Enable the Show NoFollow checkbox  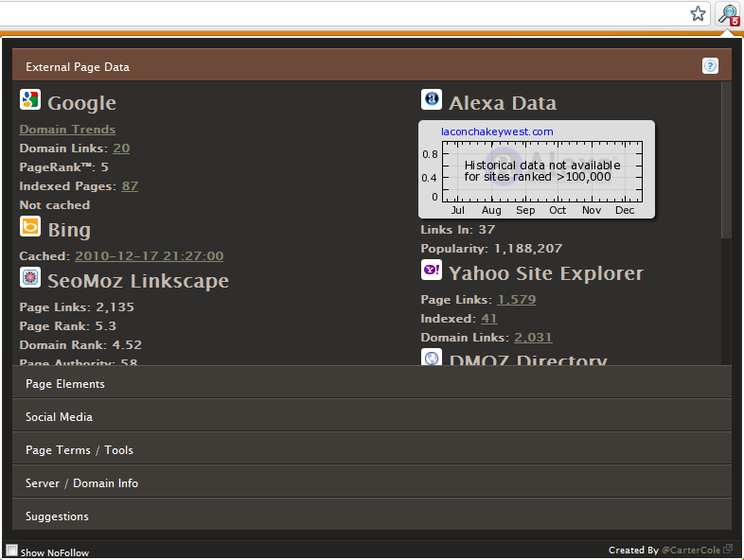(x=12, y=550)
